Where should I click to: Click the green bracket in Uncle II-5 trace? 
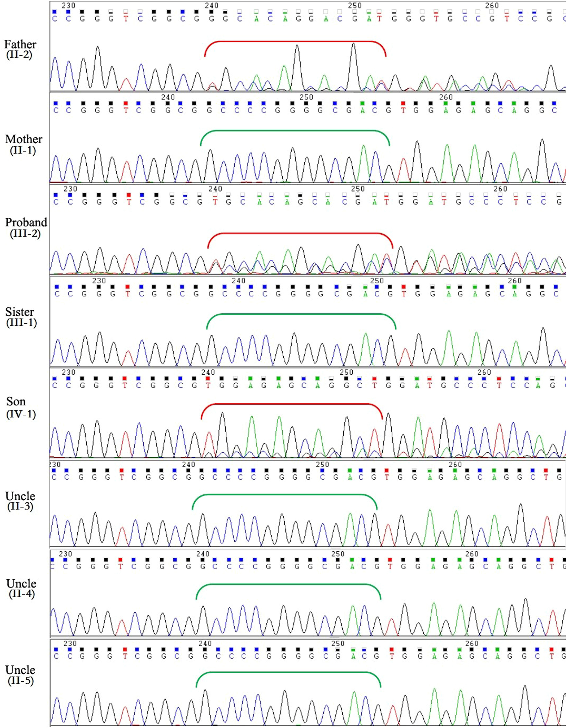tap(289, 672)
